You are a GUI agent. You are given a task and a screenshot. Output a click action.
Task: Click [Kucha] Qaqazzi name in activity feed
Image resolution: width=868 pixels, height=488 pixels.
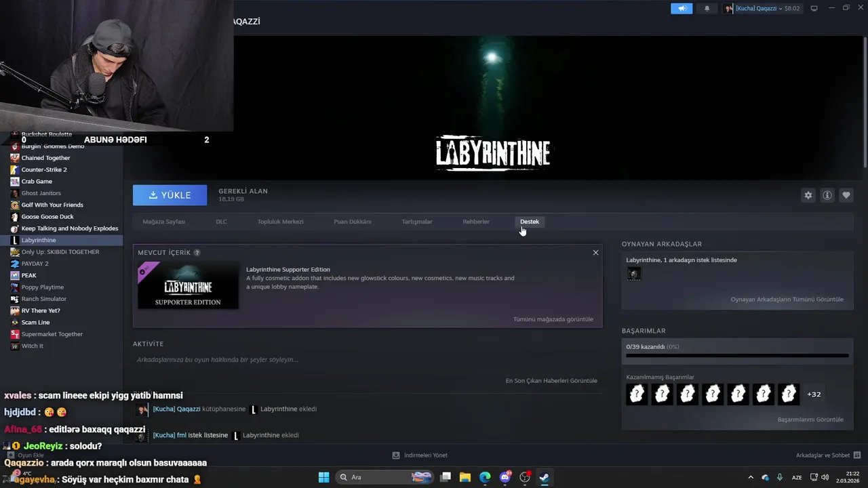(176, 409)
